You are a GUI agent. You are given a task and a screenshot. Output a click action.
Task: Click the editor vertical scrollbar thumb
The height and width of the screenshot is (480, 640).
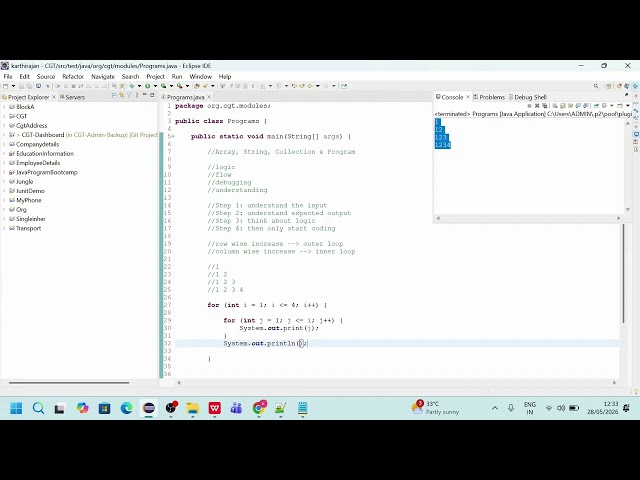point(623,273)
